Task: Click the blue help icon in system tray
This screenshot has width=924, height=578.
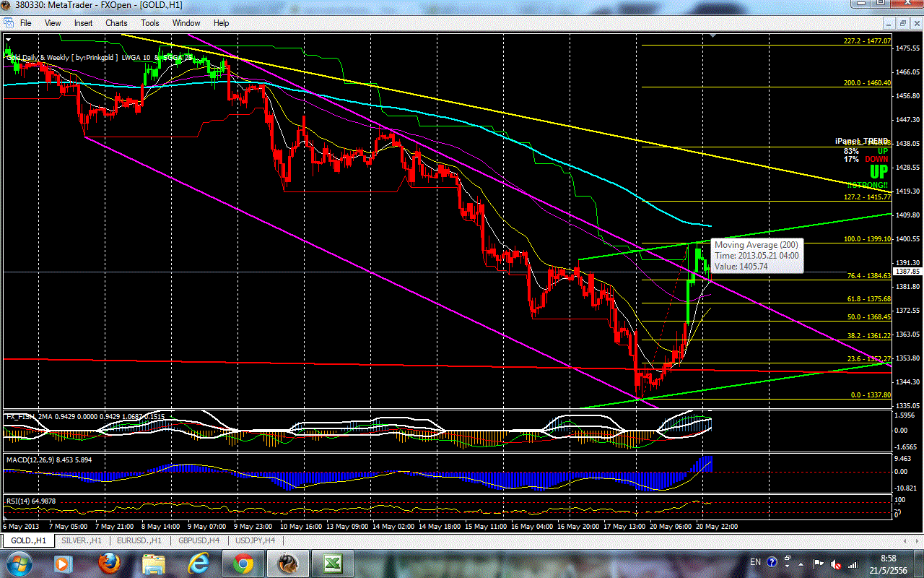Action: click(772, 561)
